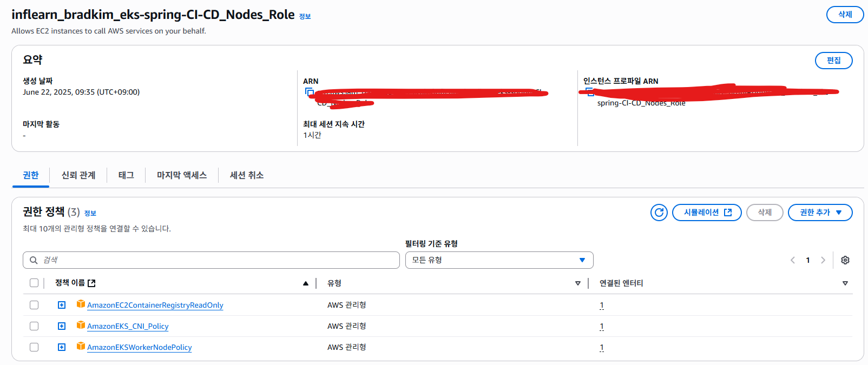Click attached entities count for AmazonEC2ContainerRegistryReadOnly
The width and height of the screenshot is (868, 365).
(x=602, y=306)
